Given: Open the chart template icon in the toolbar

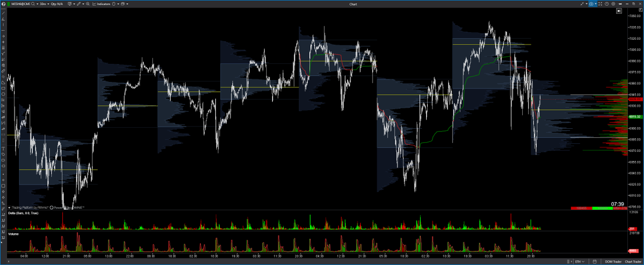Looking at the screenshot, I should (x=69, y=4).
